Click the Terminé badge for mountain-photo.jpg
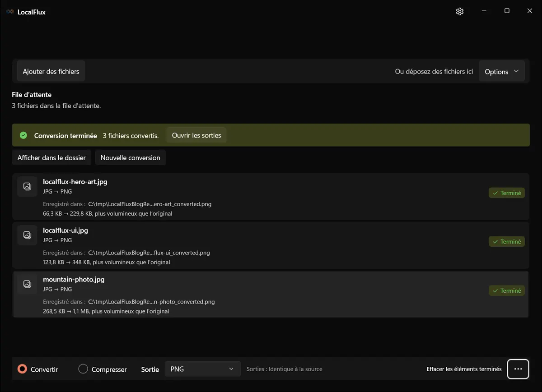Screen dimensions: 542x392 tap(507, 291)
